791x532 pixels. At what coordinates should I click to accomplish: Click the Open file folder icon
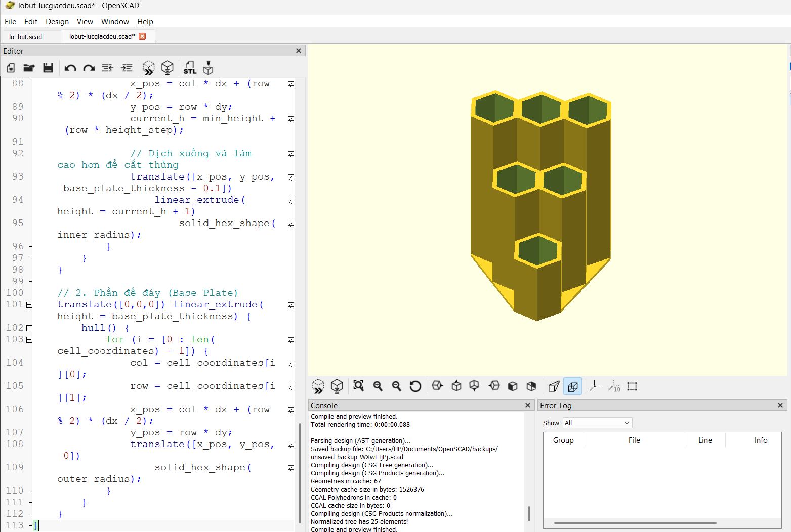[29, 68]
